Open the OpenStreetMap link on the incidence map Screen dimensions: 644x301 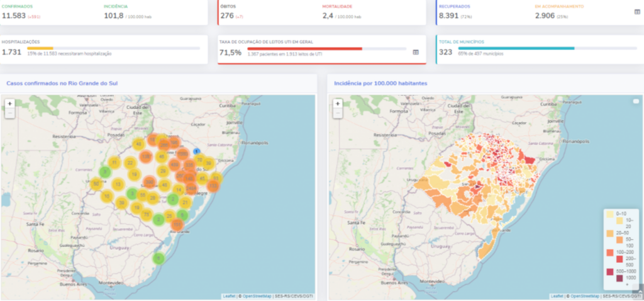point(585,296)
